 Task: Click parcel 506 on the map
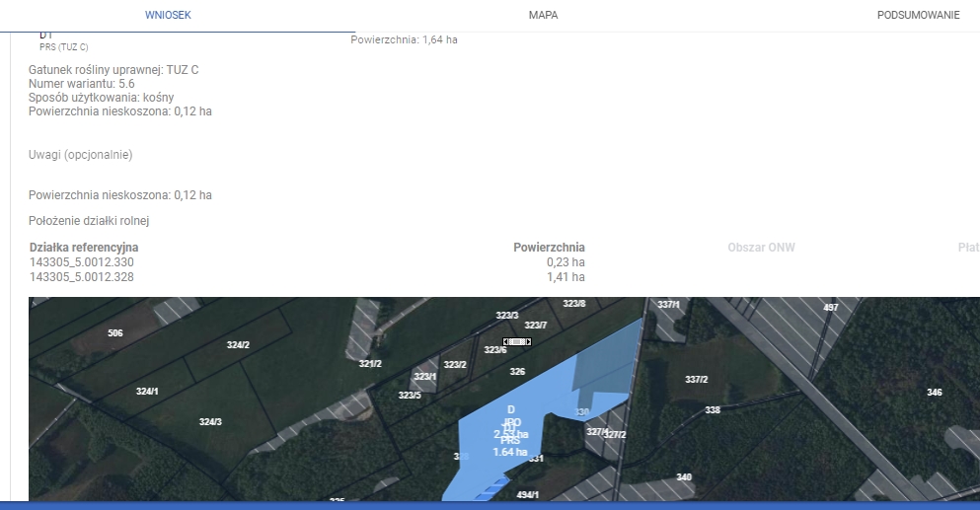pos(115,333)
